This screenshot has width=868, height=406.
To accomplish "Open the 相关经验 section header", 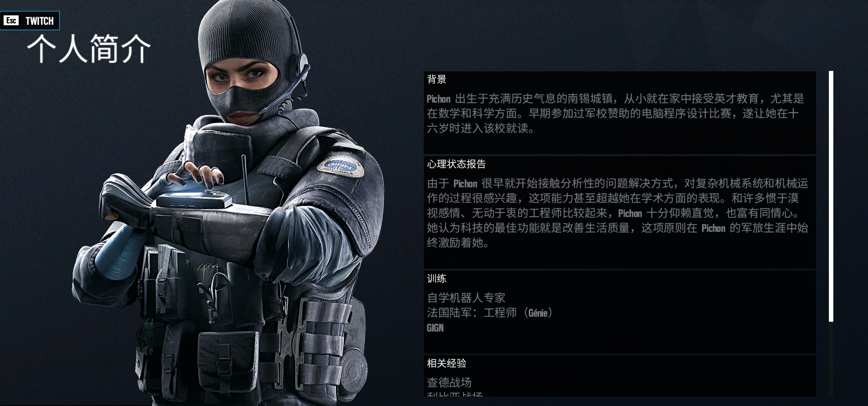I will pos(447,363).
